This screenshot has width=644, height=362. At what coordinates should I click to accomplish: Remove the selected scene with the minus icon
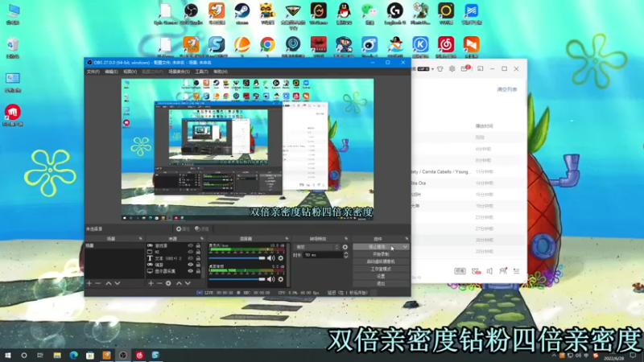pos(97,283)
